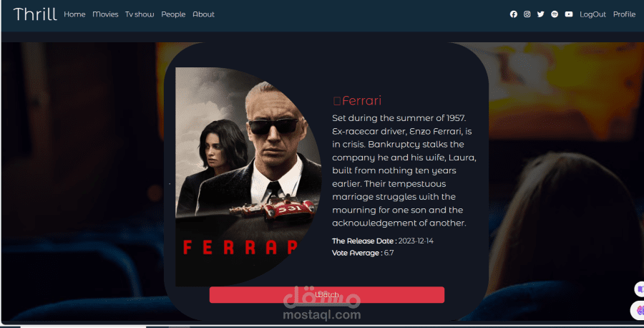Open the Profile link
Image resolution: width=644 pixels, height=328 pixels.
click(x=624, y=14)
